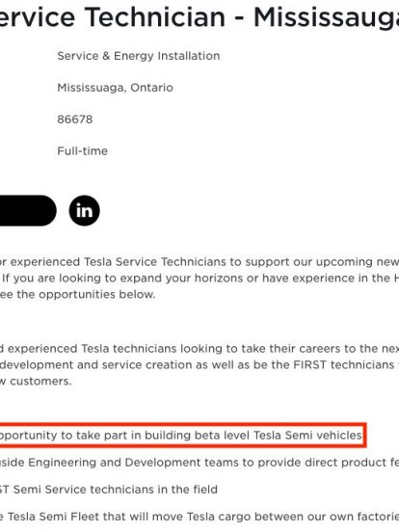Click the 'expand your horizons' sentence line
The image size is (399, 532).
tap(199, 279)
